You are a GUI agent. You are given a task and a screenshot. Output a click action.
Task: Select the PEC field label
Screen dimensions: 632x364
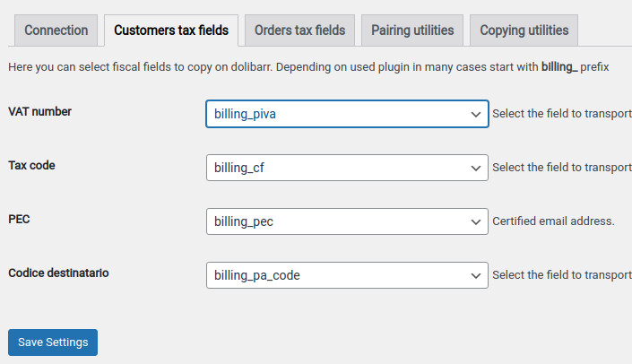[x=20, y=219]
